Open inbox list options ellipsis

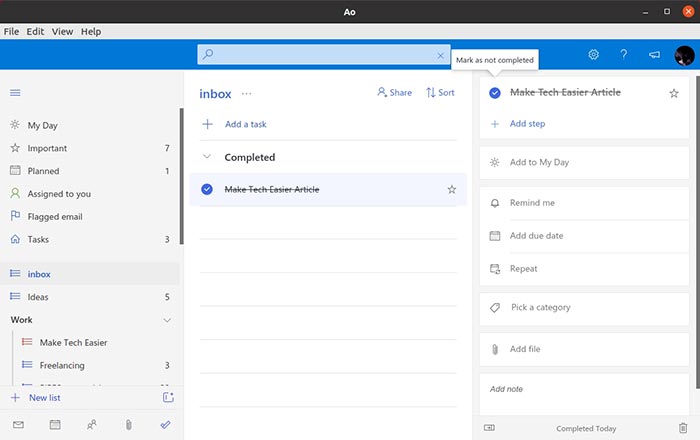pyautogui.click(x=247, y=94)
